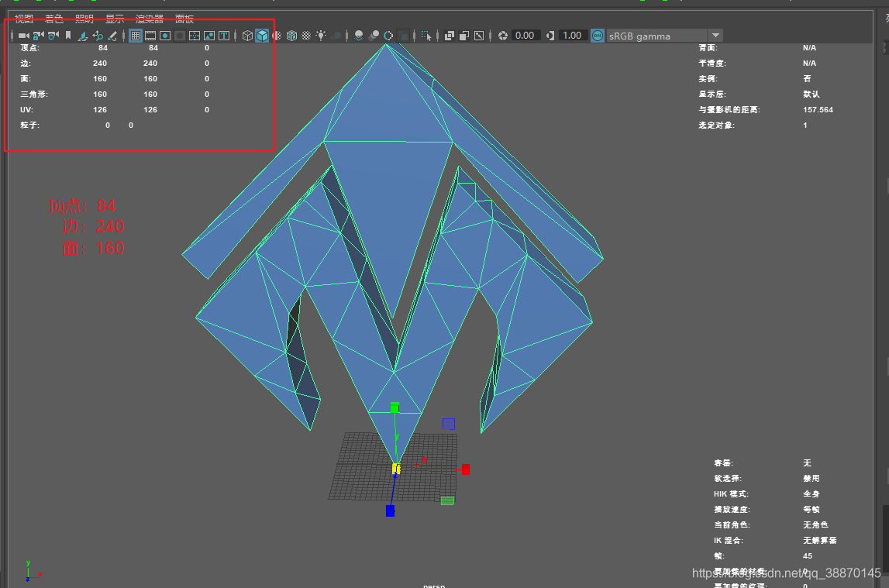The height and width of the screenshot is (588, 889).
Task: Switch to Wireframe display mode
Action: (x=247, y=36)
